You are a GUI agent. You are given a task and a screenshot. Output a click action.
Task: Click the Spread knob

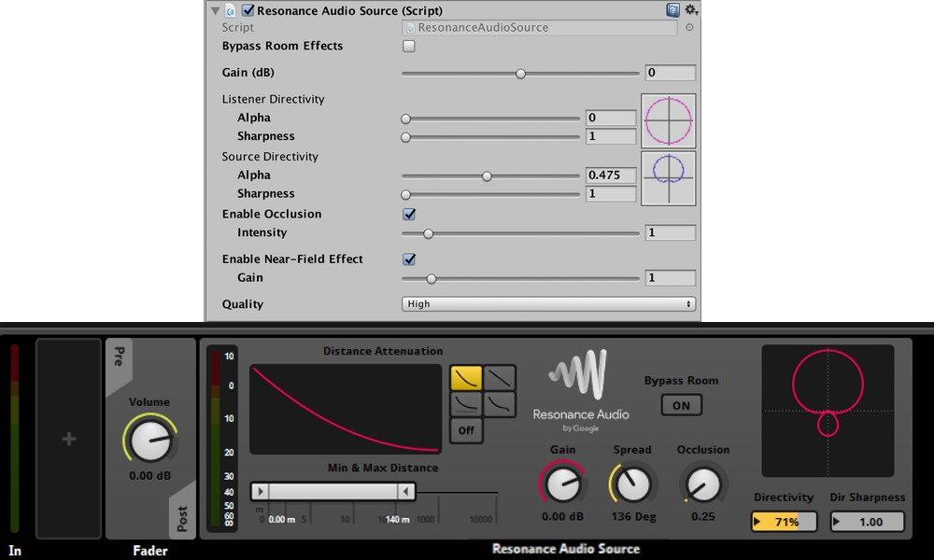(632, 483)
